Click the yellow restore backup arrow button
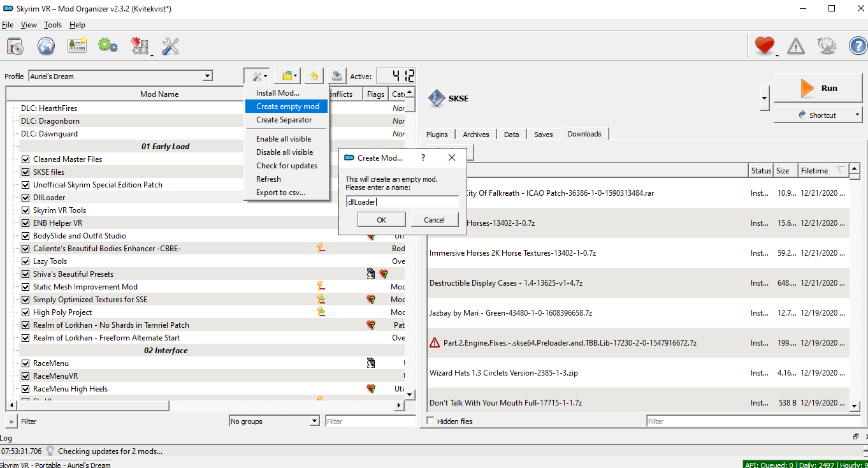Screen dimensions: 868x468 point(314,76)
